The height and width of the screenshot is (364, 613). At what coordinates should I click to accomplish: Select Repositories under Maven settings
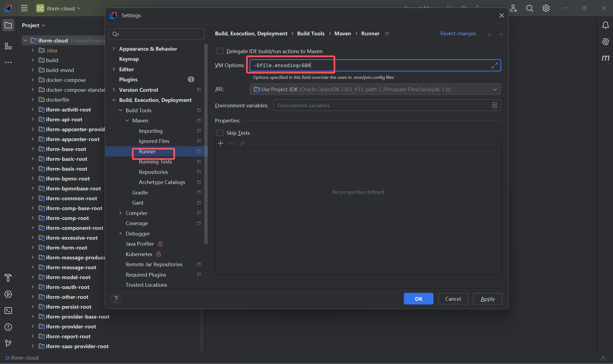(153, 172)
